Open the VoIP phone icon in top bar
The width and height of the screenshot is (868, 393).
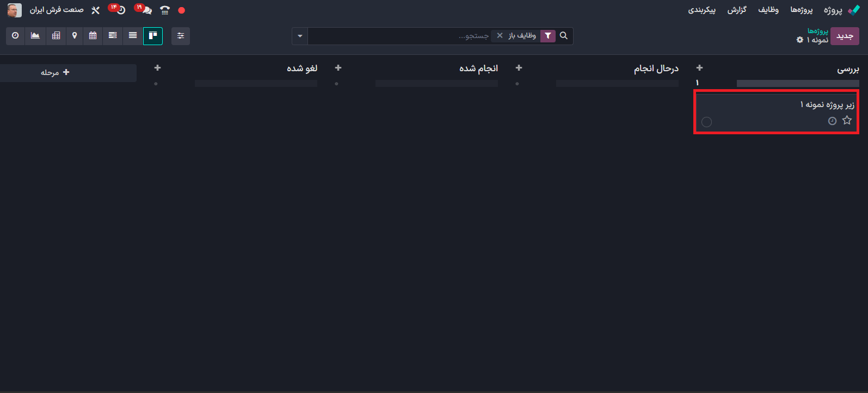coord(165,10)
